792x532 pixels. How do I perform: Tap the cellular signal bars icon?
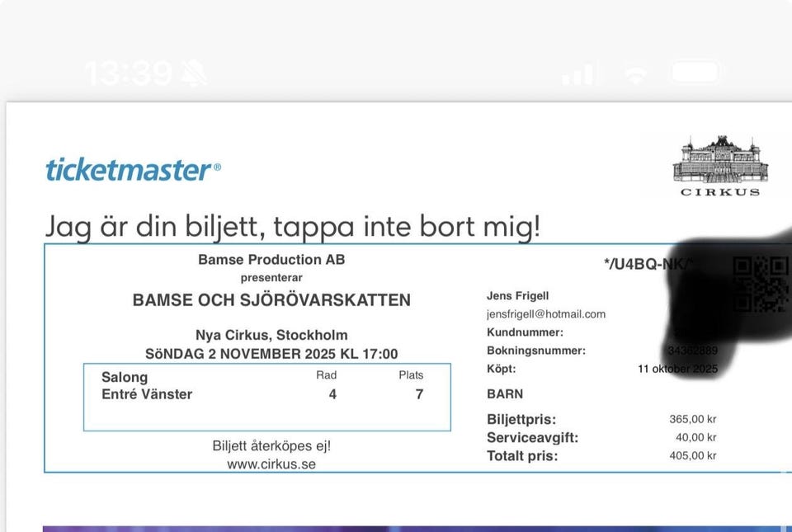pos(577,73)
